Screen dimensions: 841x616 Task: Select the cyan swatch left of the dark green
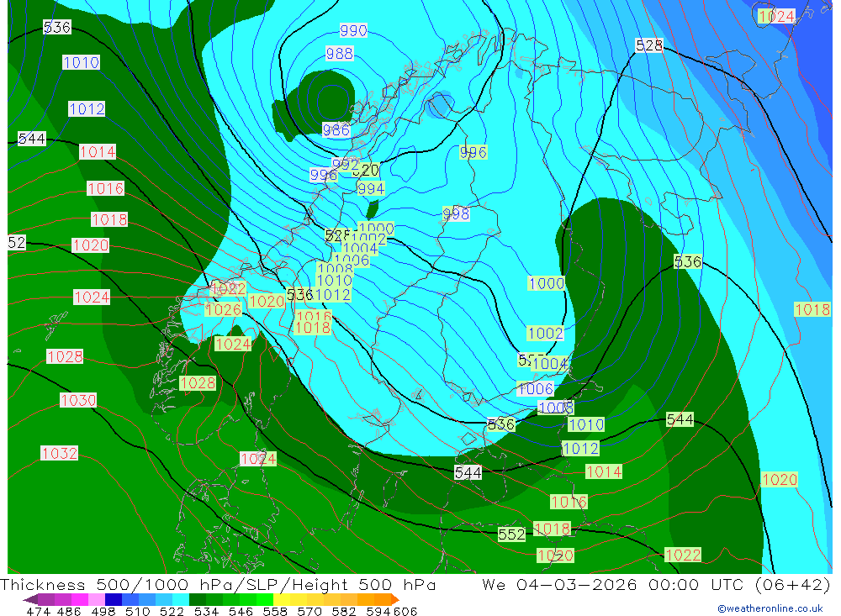point(181,599)
